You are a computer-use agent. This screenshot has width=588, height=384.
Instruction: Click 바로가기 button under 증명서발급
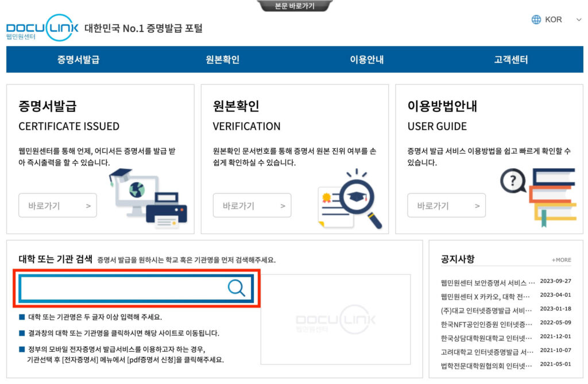(57, 205)
